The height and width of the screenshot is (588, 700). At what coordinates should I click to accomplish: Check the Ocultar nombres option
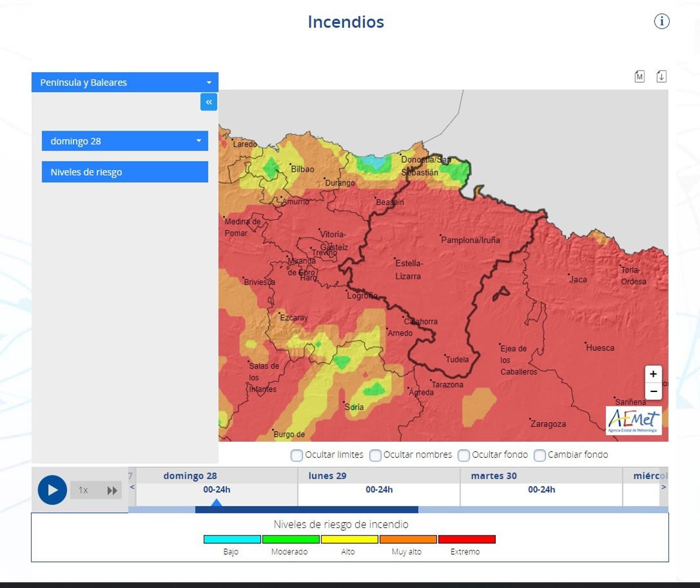[376, 455]
